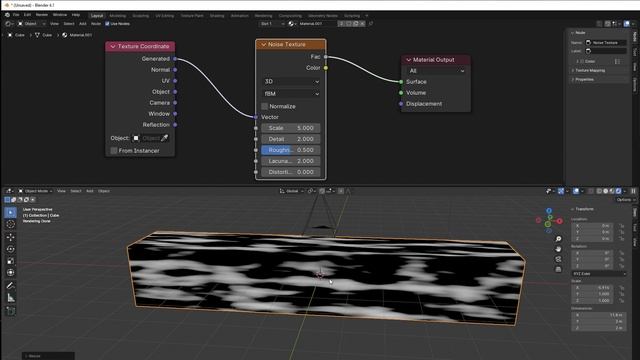Select the Select Box tool in viewport
The height and width of the screenshot is (360, 640).
click(11, 212)
